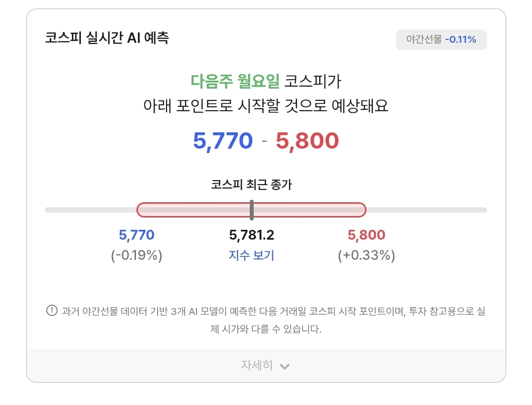
Task: Click the gray track right of red range
Action: click(426, 210)
